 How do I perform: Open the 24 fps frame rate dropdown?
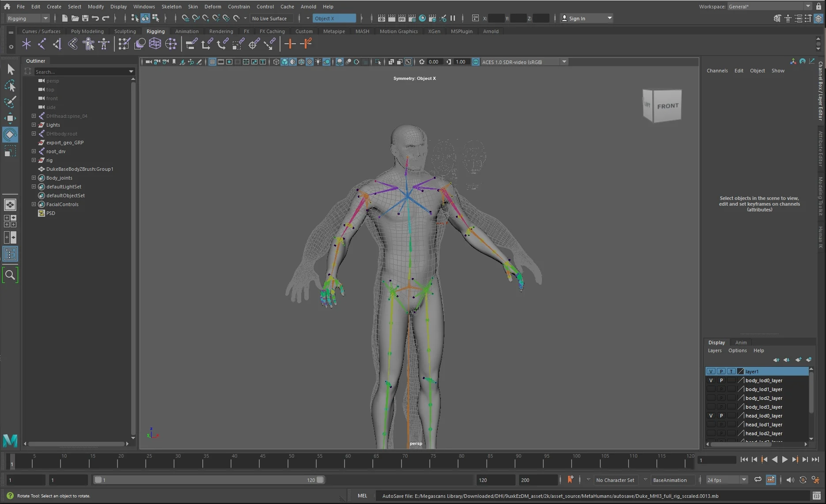coord(726,480)
